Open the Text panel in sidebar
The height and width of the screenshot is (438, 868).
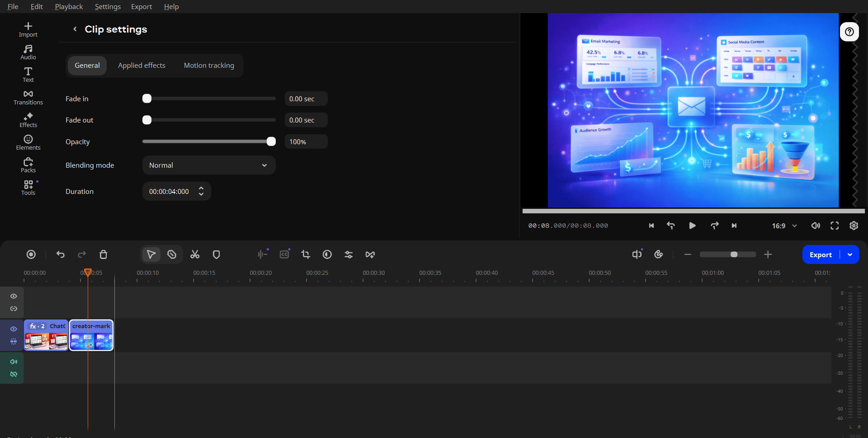coord(28,75)
